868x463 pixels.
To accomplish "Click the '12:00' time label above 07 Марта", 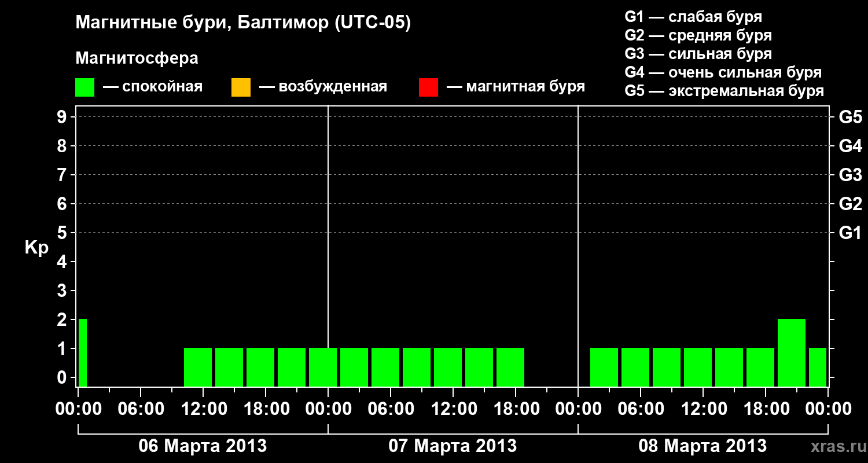I will [453, 409].
